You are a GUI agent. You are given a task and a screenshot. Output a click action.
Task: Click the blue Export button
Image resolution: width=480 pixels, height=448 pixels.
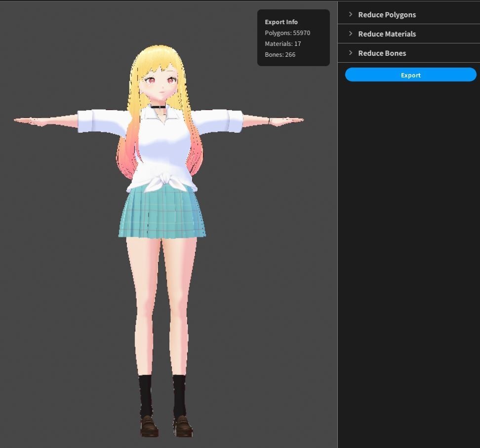pyautogui.click(x=410, y=75)
